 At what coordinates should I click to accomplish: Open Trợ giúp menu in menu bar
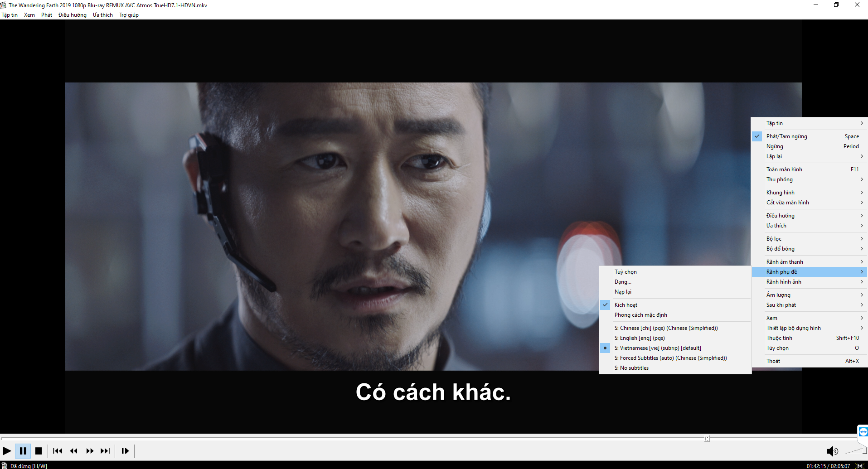click(129, 15)
